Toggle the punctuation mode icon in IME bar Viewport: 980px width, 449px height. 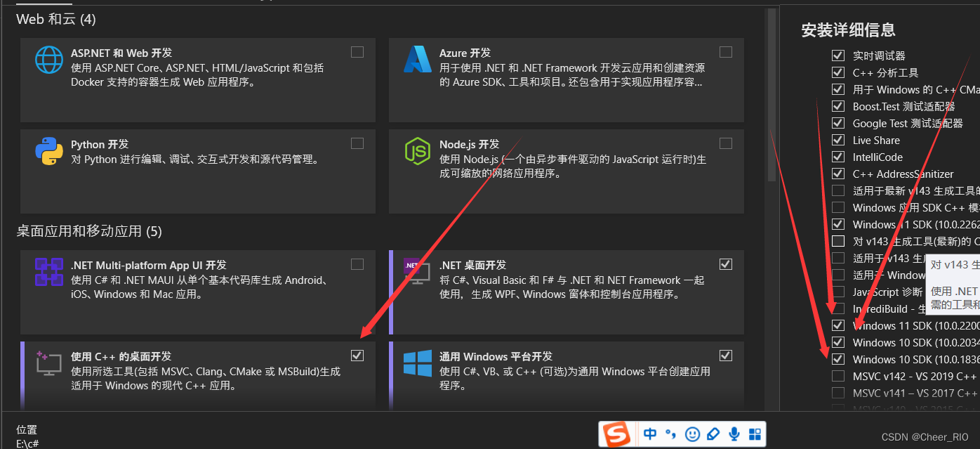pyautogui.click(x=671, y=434)
